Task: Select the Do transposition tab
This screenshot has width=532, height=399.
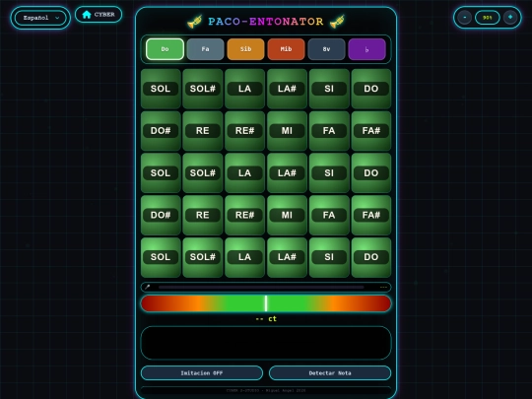Action: 165,49
